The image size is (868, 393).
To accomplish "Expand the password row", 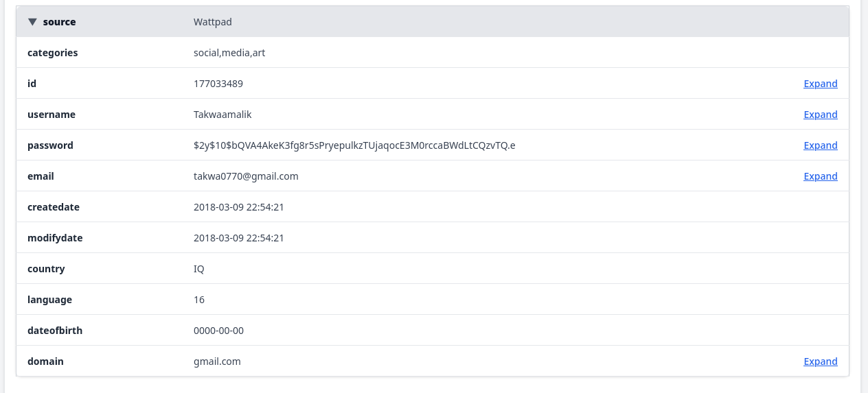I will click(821, 145).
